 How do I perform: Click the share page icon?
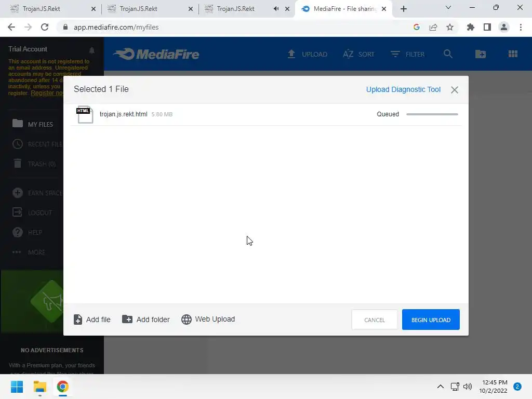point(433,27)
